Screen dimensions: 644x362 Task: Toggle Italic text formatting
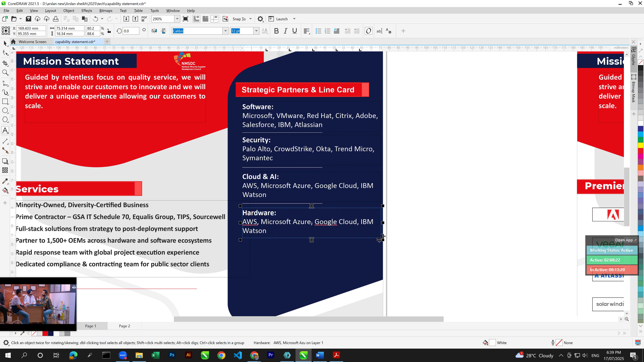coord(285,31)
